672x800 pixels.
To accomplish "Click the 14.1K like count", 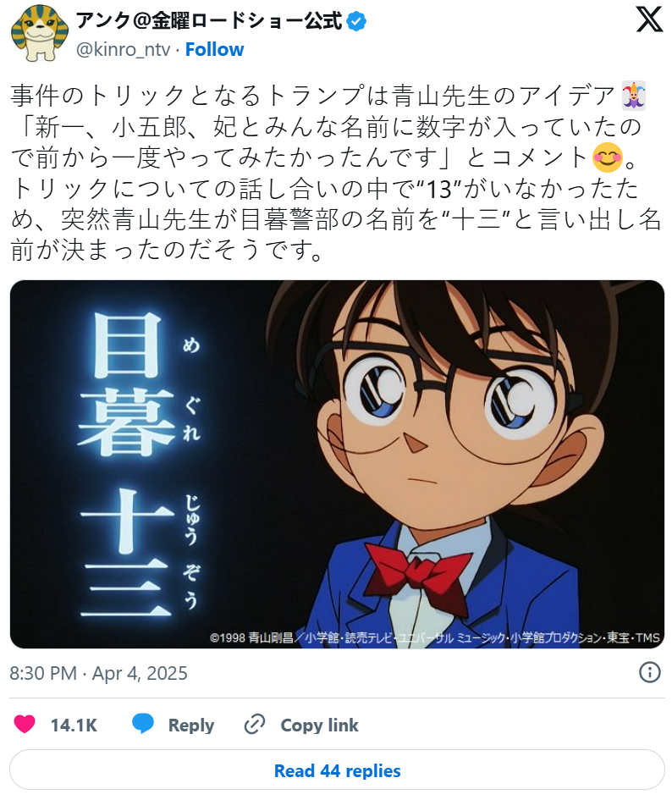I will [x=74, y=725].
